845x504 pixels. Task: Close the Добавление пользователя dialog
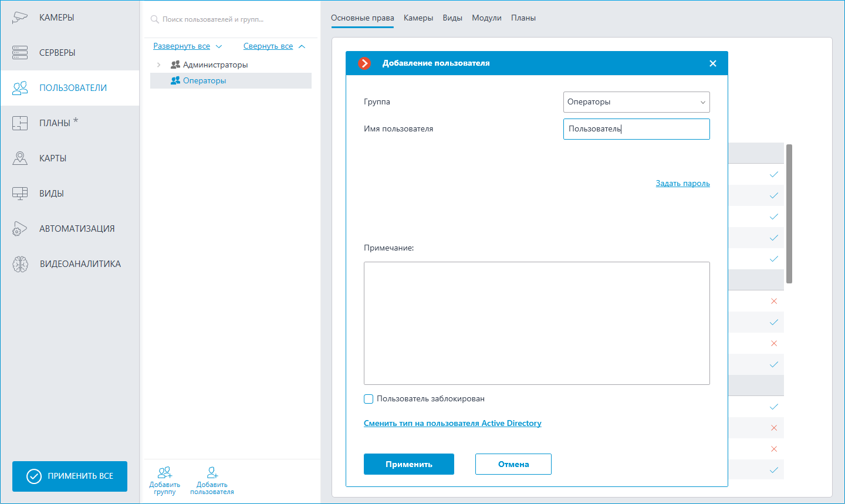point(713,63)
